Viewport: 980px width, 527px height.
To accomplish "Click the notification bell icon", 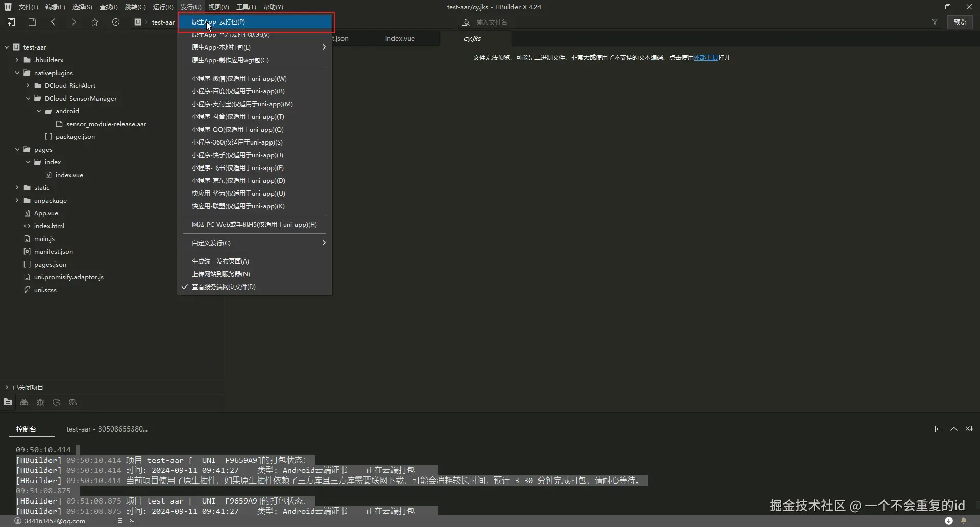I will pyautogui.click(x=964, y=521).
